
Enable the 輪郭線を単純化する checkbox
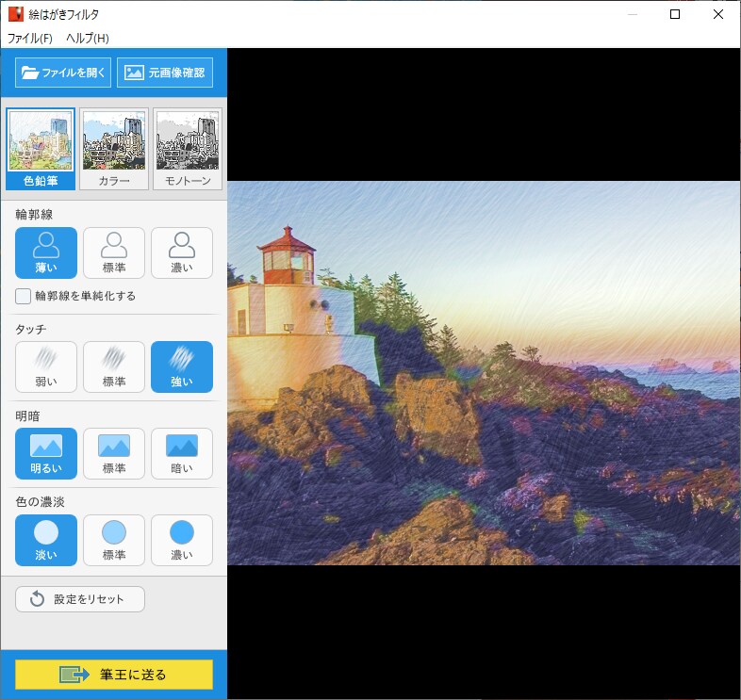[24, 296]
